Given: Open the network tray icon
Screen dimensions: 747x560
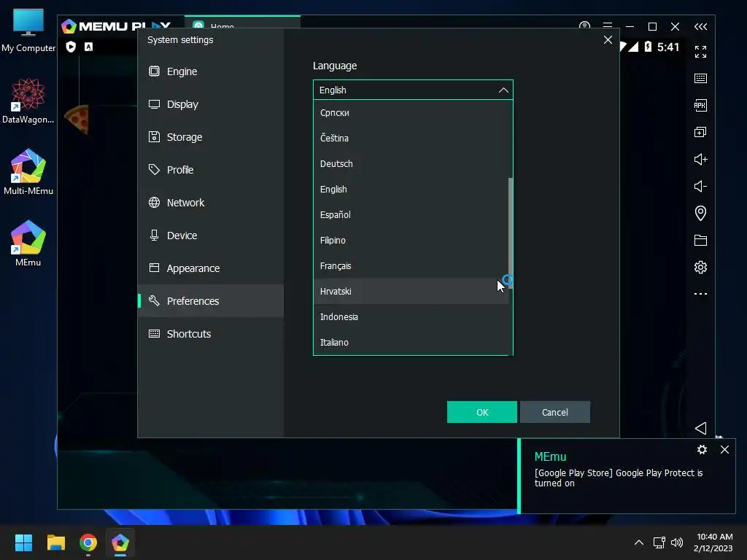Looking at the screenshot, I should (659, 542).
